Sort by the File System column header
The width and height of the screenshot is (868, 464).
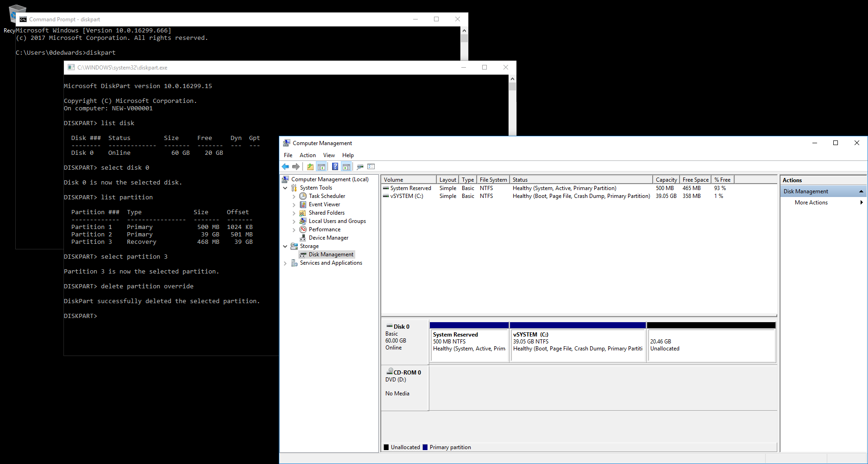click(493, 180)
